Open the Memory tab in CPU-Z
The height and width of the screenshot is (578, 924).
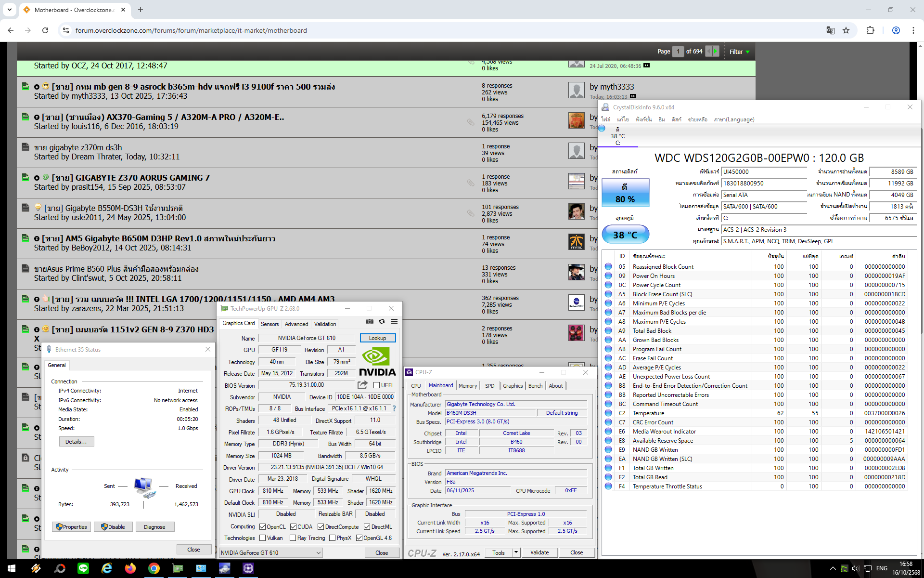point(467,386)
